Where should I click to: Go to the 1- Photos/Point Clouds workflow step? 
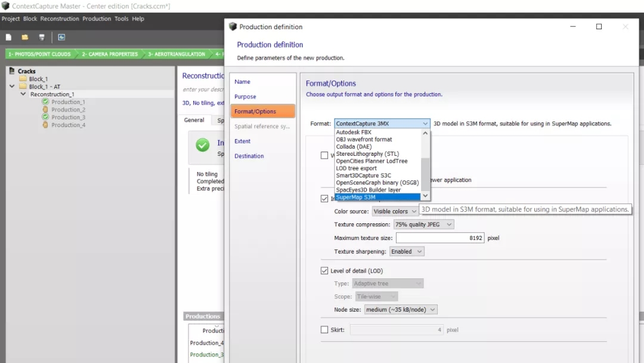pyautogui.click(x=40, y=54)
